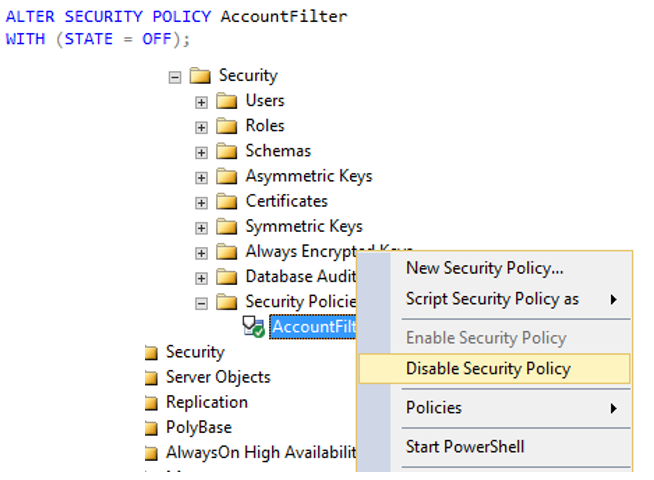Collapse the top Security folder node

pyautogui.click(x=175, y=77)
